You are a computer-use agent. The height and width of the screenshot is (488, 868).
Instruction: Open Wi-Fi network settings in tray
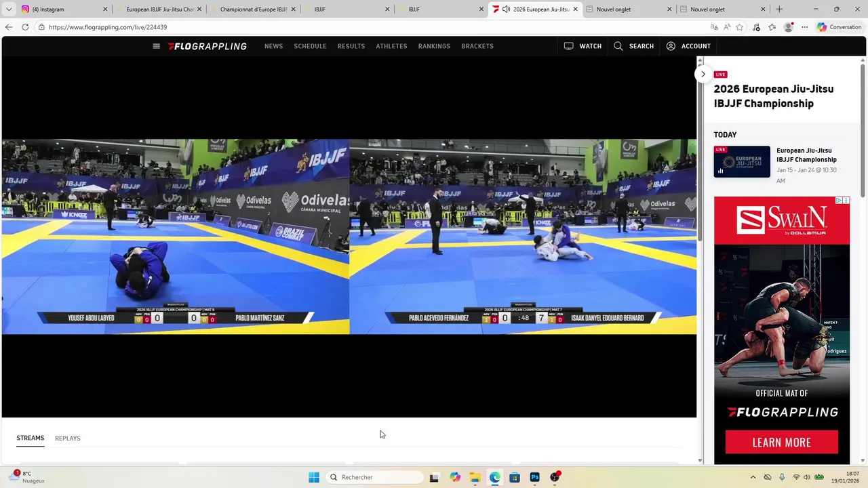point(796,477)
